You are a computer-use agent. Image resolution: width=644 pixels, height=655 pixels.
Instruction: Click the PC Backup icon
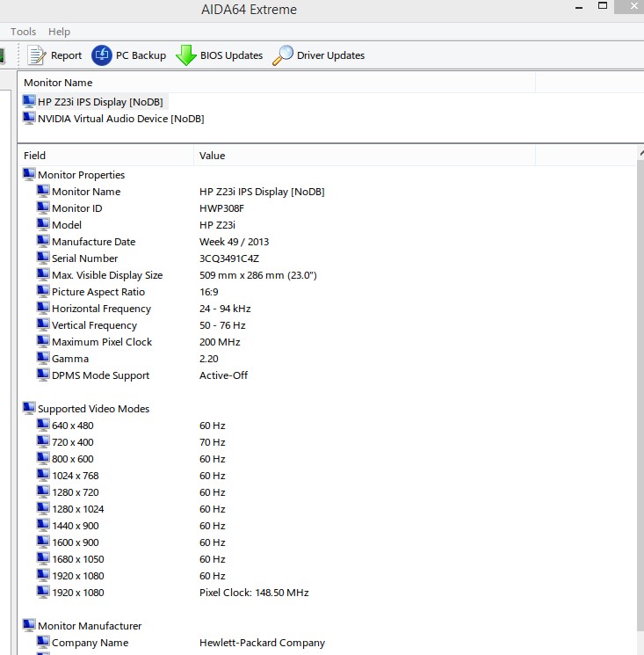[x=102, y=55]
